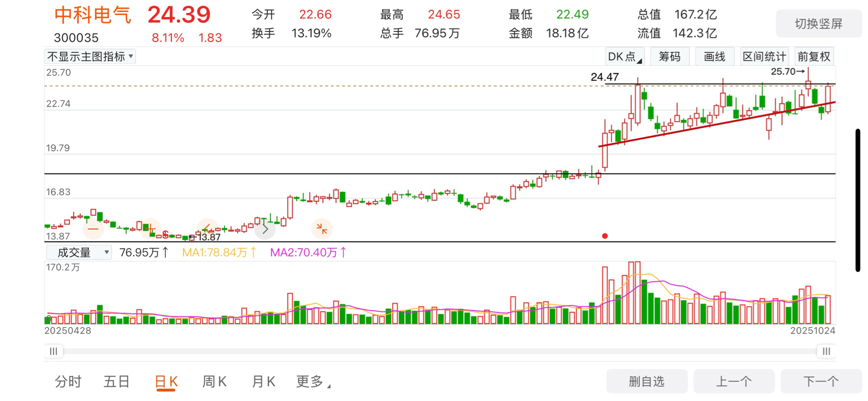
Task: Open 区间统计 range statistics
Action: pos(764,56)
